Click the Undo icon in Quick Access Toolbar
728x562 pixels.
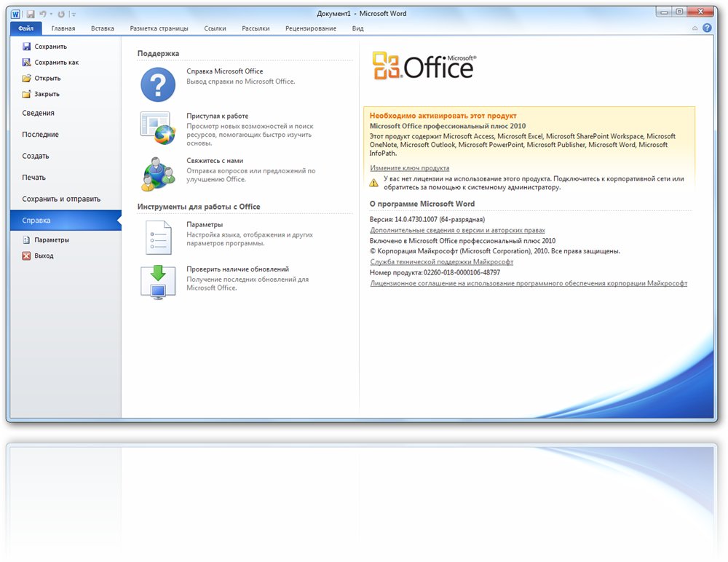[43, 14]
